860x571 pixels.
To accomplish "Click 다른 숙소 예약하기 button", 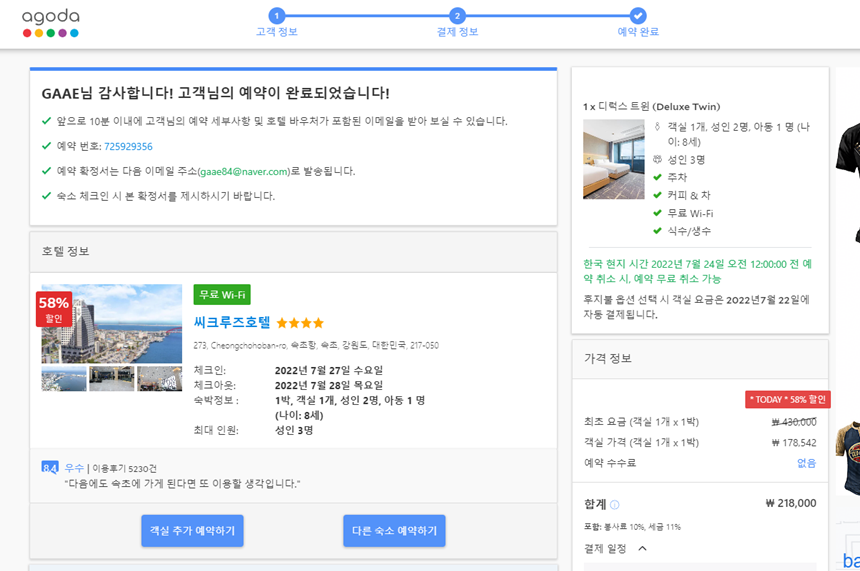I will pos(394,530).
